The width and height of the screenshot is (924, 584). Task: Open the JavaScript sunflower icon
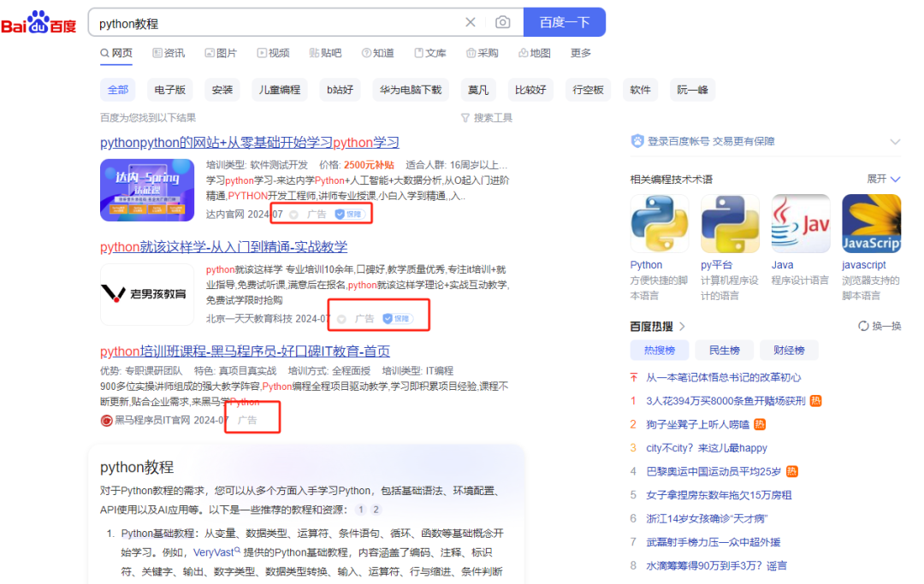tap(872, 224)
